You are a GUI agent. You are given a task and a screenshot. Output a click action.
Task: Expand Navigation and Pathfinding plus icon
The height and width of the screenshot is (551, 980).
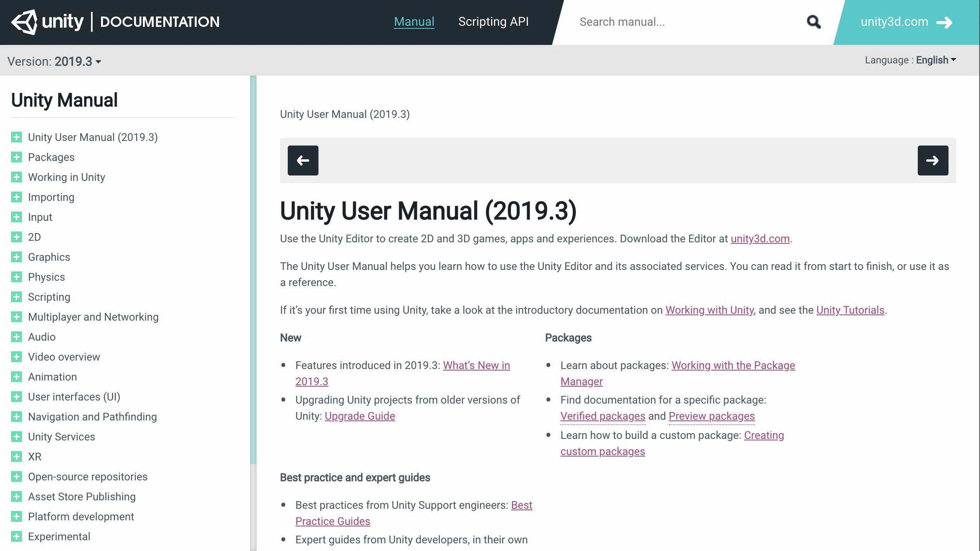(17, 417)
